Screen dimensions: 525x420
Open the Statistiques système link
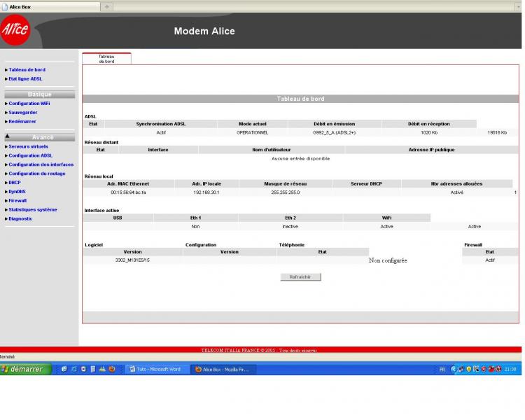click(33, 210)
